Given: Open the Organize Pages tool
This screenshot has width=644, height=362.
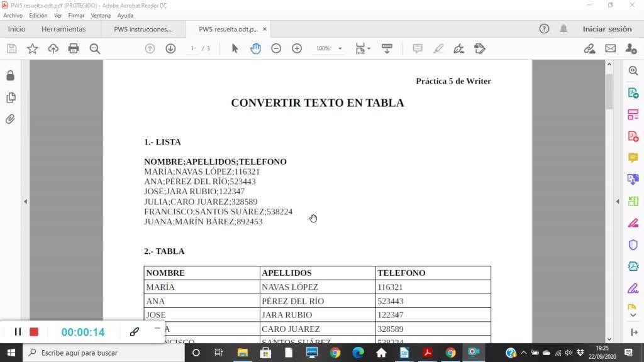Looking at the screenshot, I should tap(633, 114).
